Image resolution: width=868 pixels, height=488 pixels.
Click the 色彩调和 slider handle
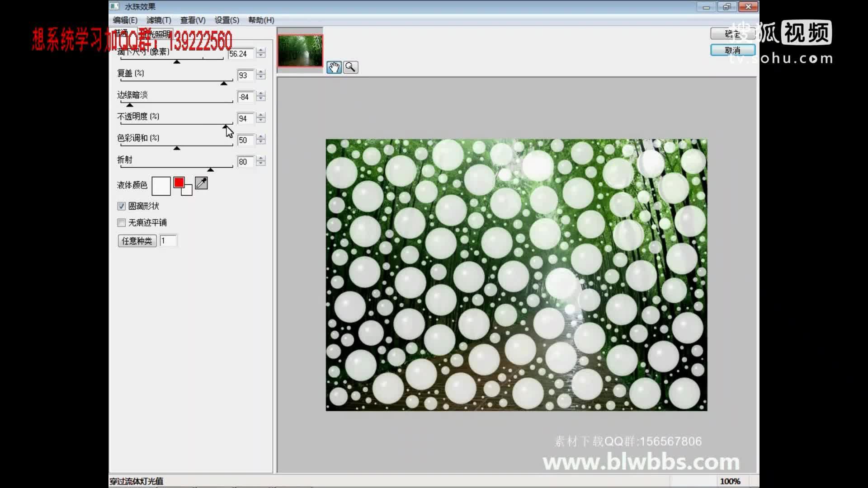point(177,148)
